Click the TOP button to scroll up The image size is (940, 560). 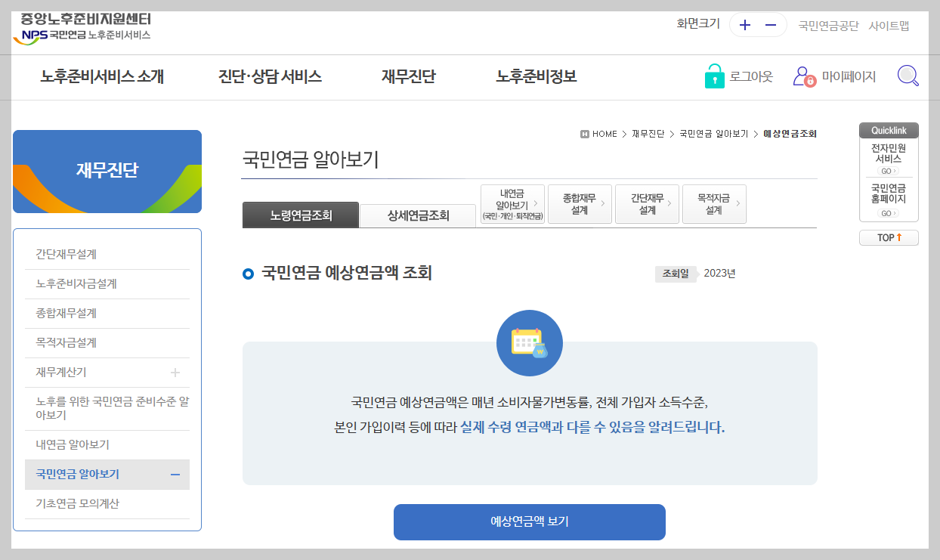click(889, 237)
